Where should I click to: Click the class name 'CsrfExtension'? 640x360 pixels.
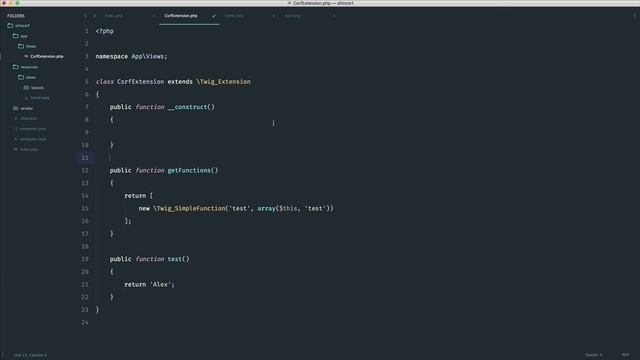140,82
